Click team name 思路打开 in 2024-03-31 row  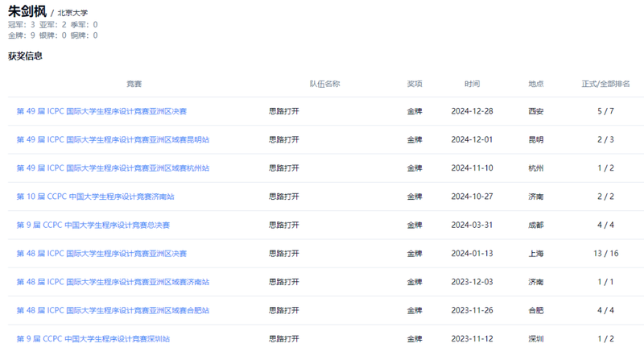coord(284,226)
